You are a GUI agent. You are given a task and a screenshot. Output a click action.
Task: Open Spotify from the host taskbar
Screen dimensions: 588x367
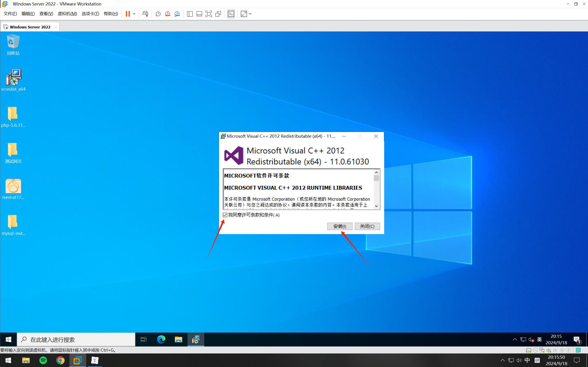43,360
